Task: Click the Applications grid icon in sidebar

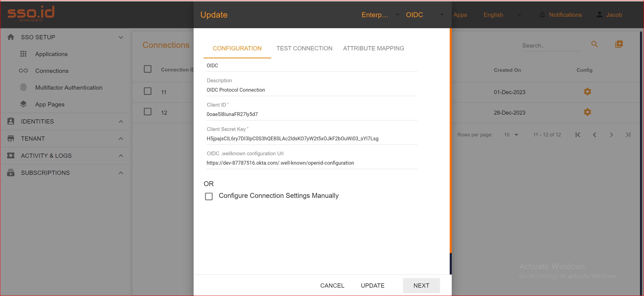Action: (x=23, y=54)
